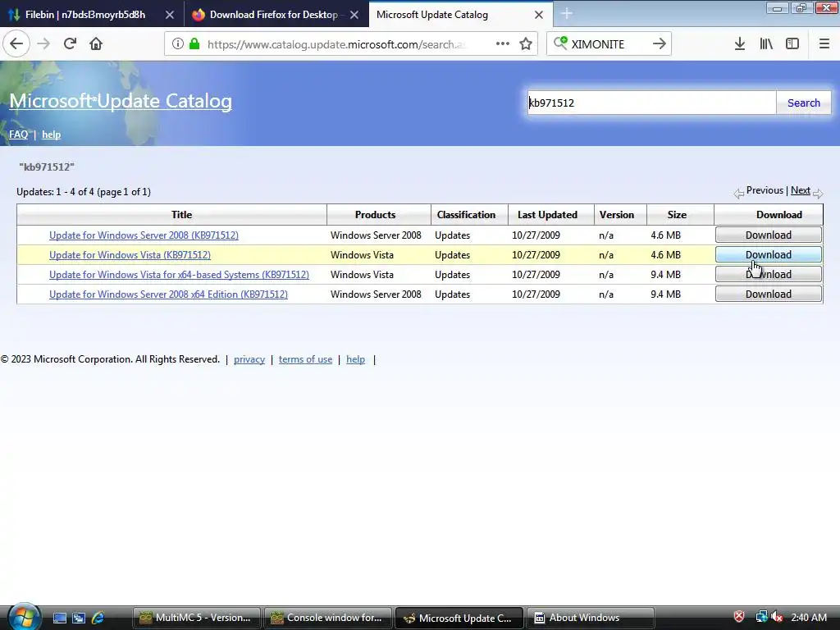
Task: Open the footer help link
Action: point(356,359)
